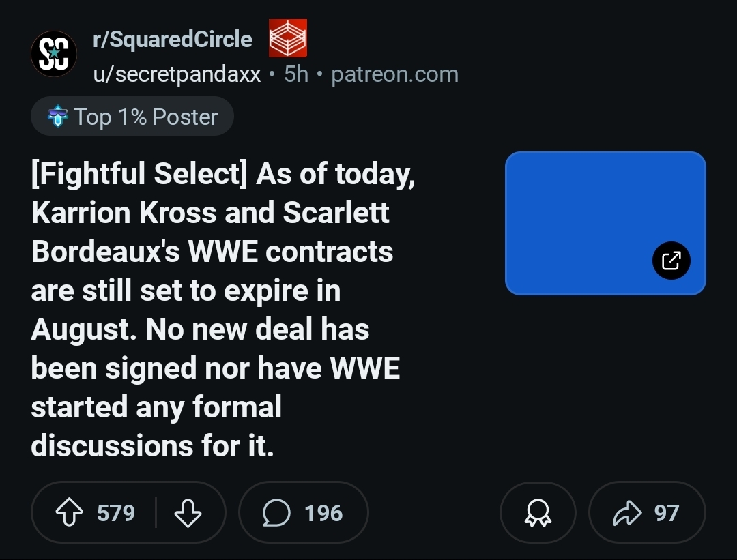This screenshot has height=560, width=737.
Task: Click the Top 1% Poster label
Action: click(x=146, y=117)
